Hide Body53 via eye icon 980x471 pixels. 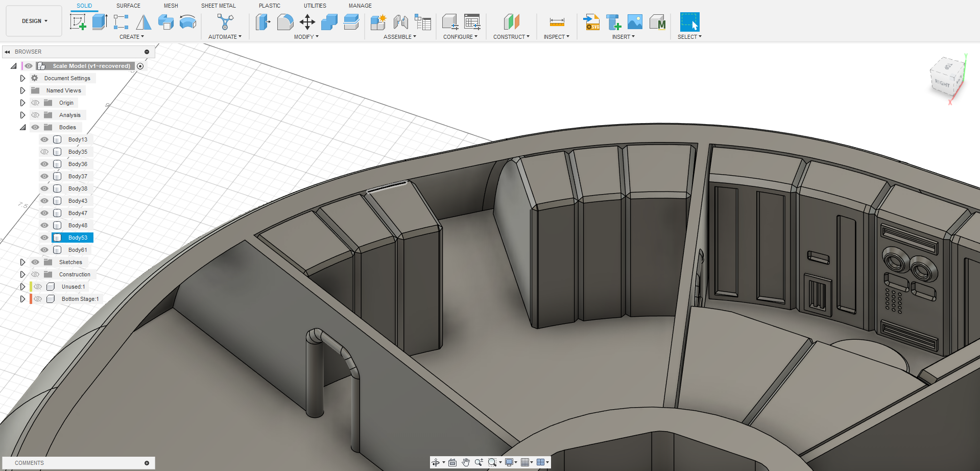(44, 238)
